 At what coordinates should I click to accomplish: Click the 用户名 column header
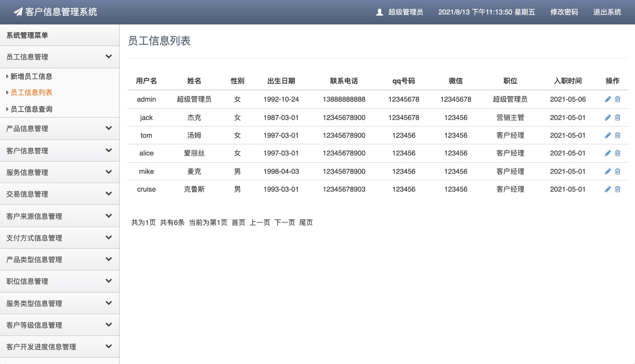146,81
